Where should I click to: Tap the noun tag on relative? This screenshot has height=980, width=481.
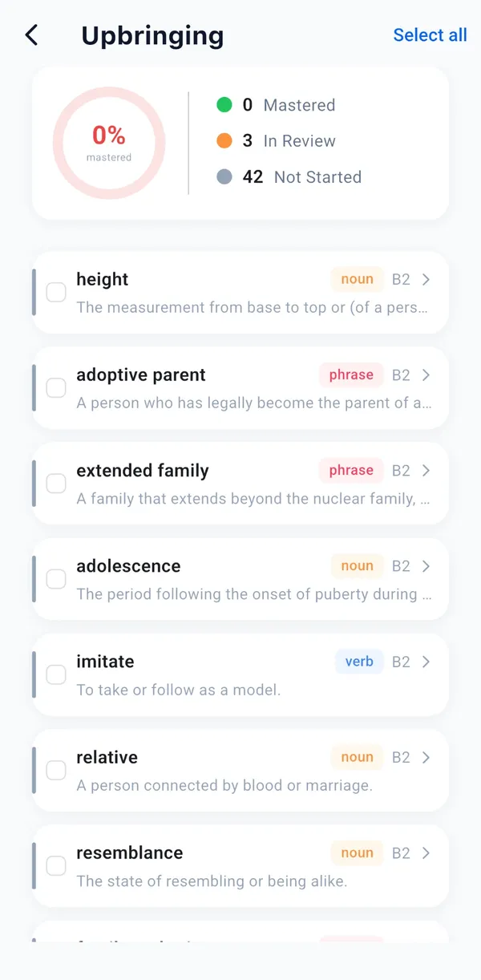pos(358,757)
